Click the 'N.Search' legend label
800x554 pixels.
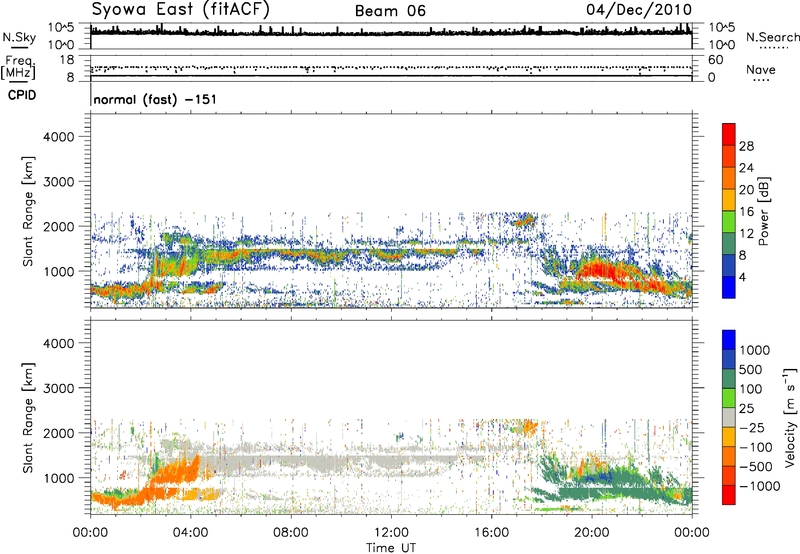click(x=773, y=37)
